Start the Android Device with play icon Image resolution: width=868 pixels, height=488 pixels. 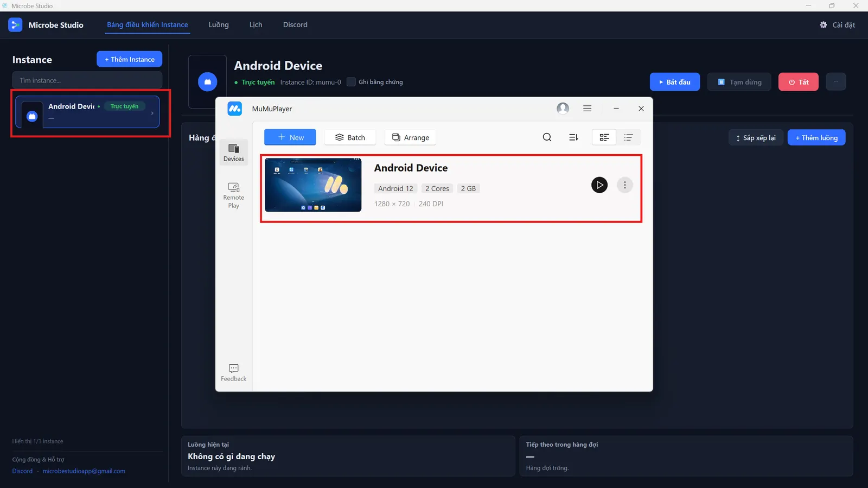(599, 185)
